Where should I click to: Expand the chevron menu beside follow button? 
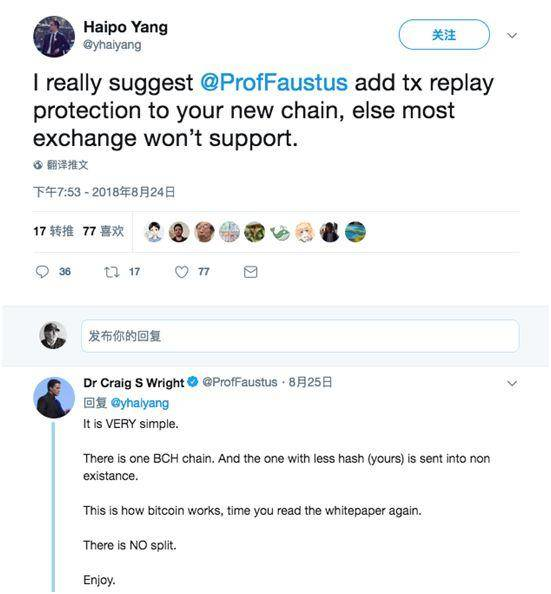coord(512,36)
